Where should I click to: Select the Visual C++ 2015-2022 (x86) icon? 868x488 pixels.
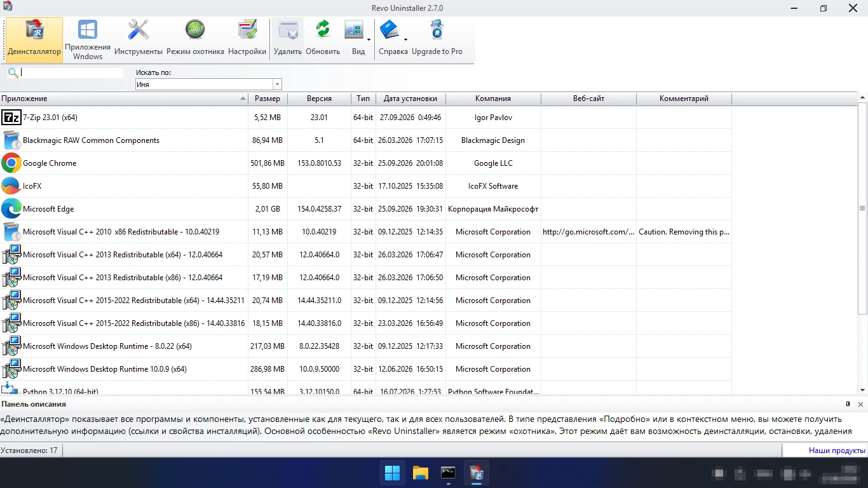point(11,323)
